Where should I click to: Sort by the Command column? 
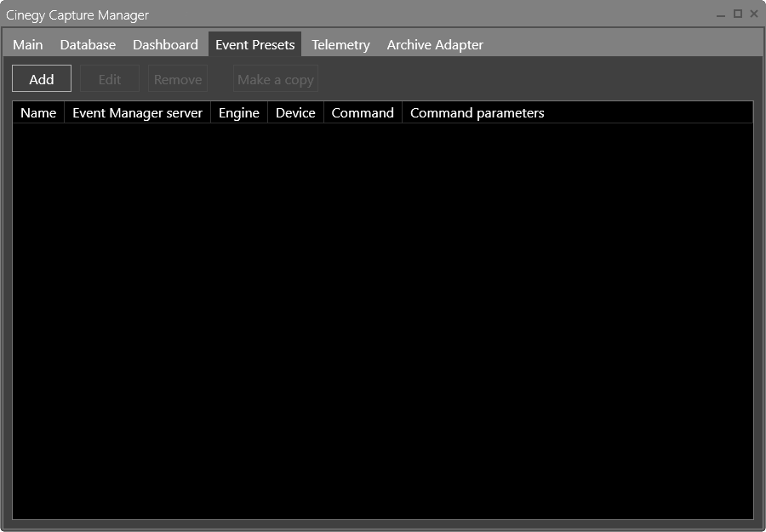coord(362,112)
